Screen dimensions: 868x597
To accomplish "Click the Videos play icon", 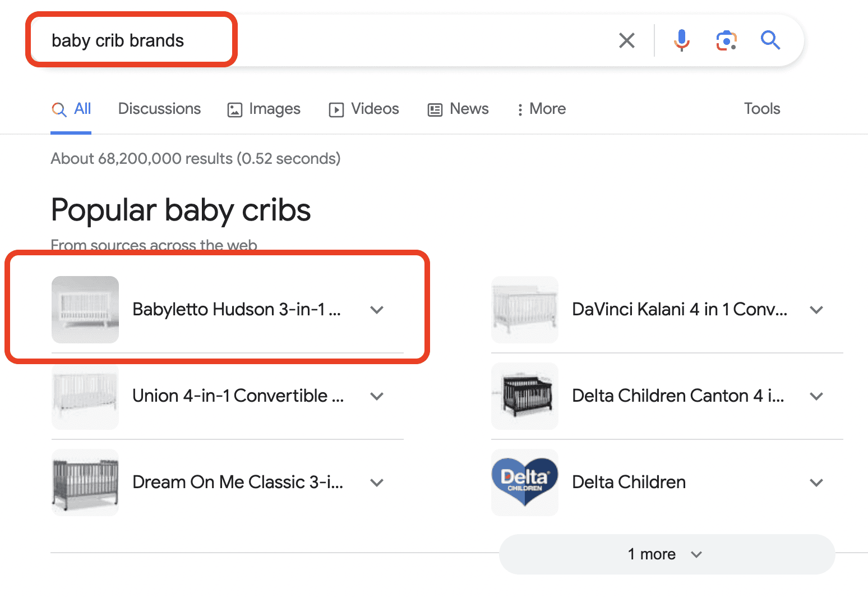I will tap(335, 109).
